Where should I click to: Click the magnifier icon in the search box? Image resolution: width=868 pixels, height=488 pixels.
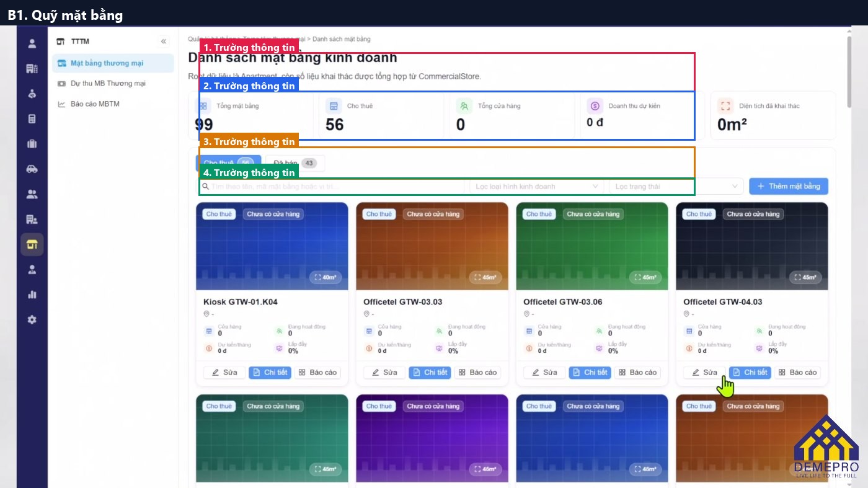pos(205,186)
